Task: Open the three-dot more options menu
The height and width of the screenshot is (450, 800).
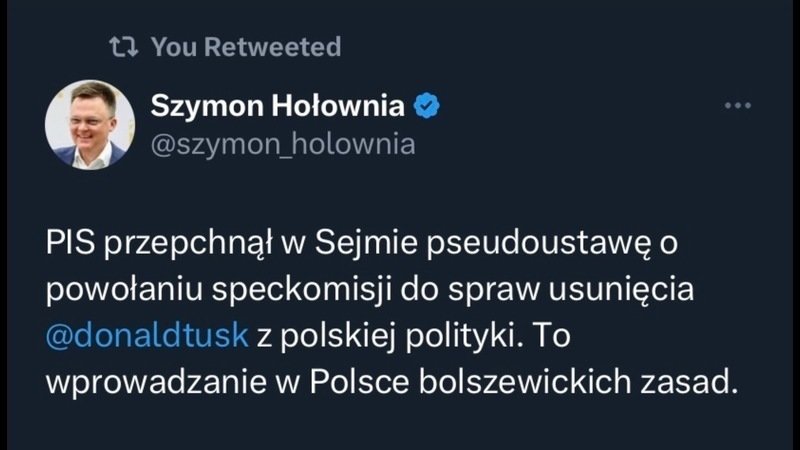Action: [736, 105]
